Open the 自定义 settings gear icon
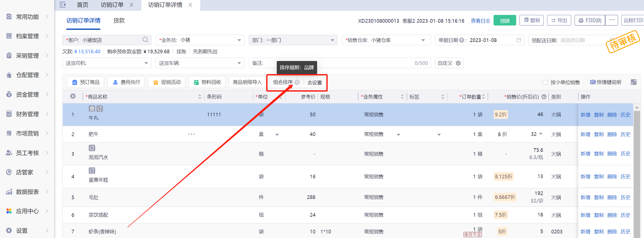This screenshot has width=644, height=238. click(458, 63)
